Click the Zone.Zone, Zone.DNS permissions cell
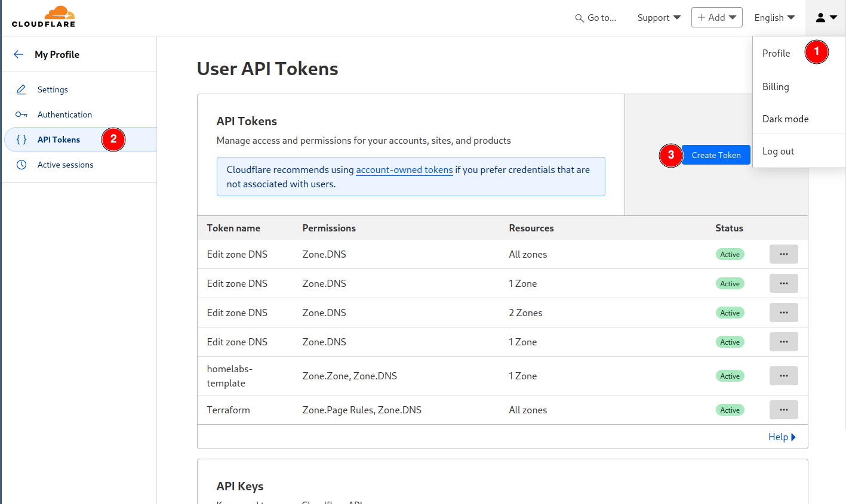The height and width of the screenshot is (504, 846). (x=349, y=376)
